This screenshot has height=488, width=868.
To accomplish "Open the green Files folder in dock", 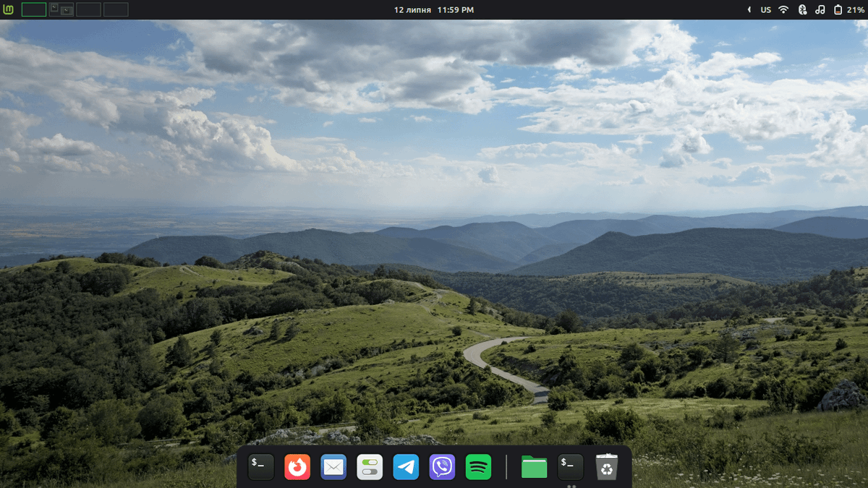I will 534,467.
